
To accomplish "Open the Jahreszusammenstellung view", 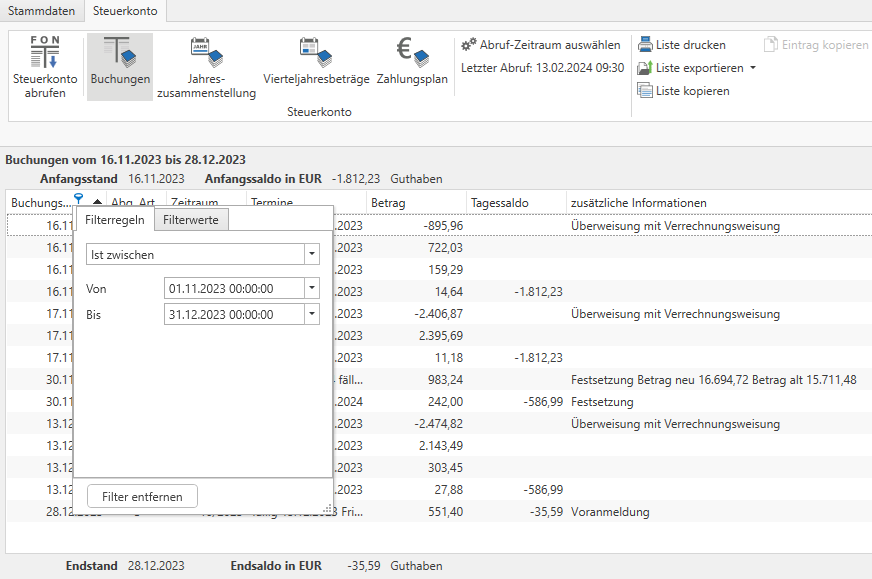I will 207,52.
